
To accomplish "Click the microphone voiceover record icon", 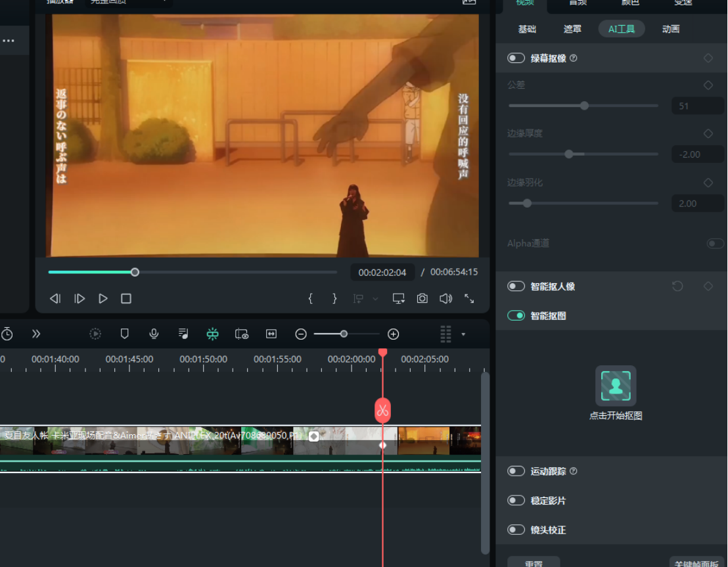I will (154, 334).
